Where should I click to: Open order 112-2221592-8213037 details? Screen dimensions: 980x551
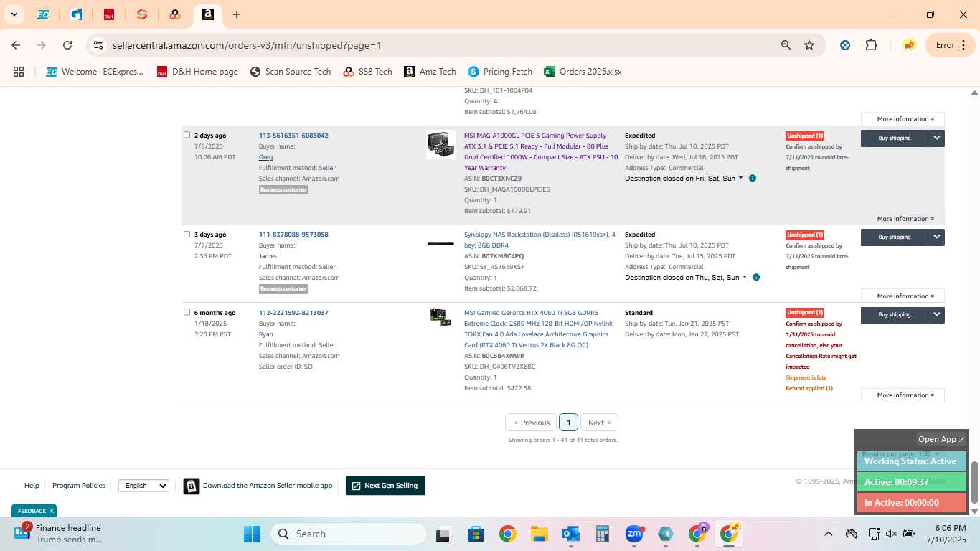click(x=293, y=313)
